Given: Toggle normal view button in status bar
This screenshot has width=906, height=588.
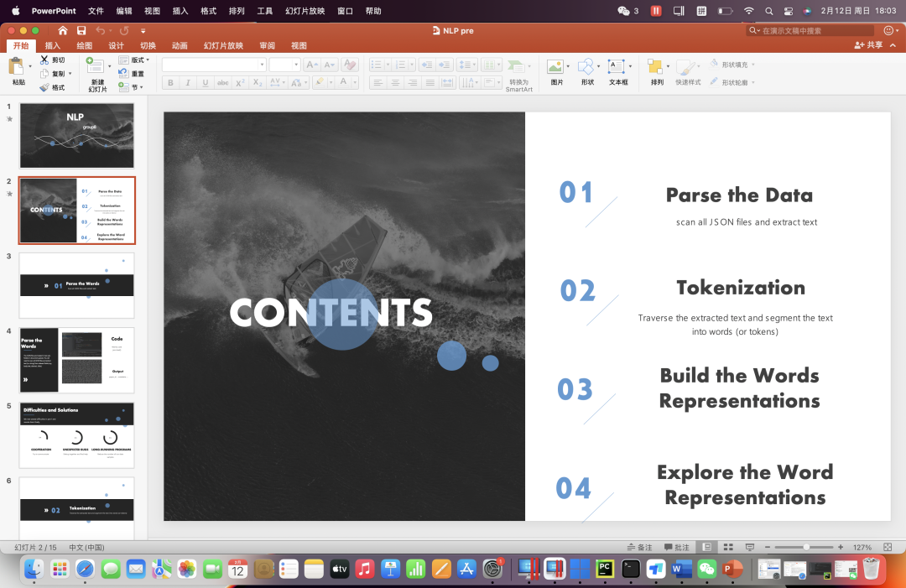Looking at the screenshot, I should point(706,547).
